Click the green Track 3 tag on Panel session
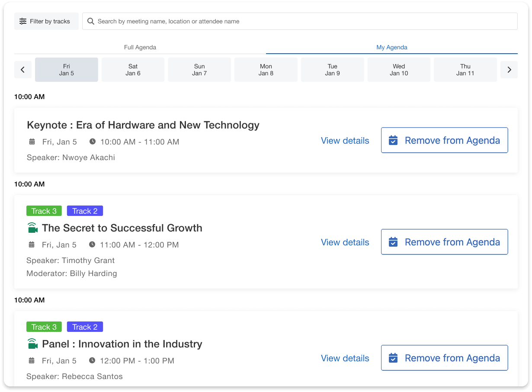 [44, 327]
